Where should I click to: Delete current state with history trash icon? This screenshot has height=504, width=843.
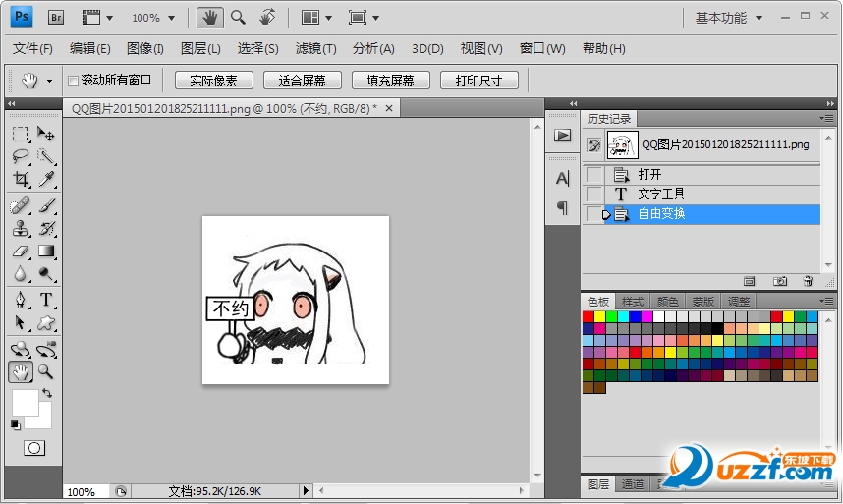(808, 281)
